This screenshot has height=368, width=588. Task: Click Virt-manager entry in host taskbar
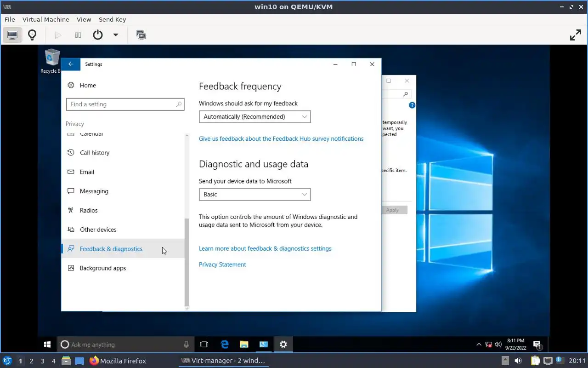coord(223,361)
